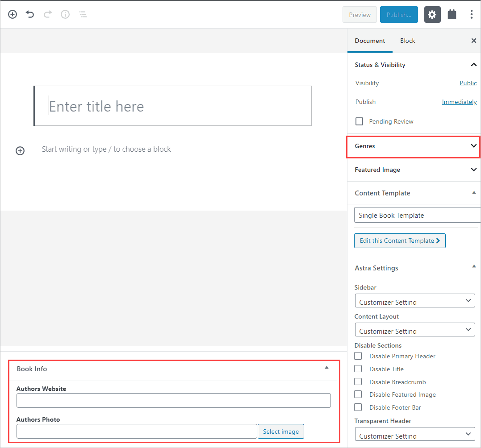Viewport: 481px width, 448px height.
Task: Collapse the Book Info meta box
Action: pos(327,367)
